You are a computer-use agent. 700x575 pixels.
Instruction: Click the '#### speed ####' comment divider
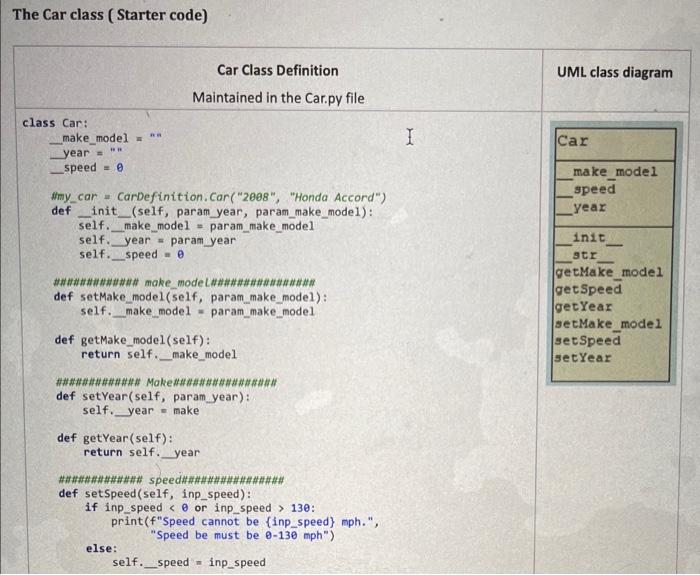[x=171, y=480]
